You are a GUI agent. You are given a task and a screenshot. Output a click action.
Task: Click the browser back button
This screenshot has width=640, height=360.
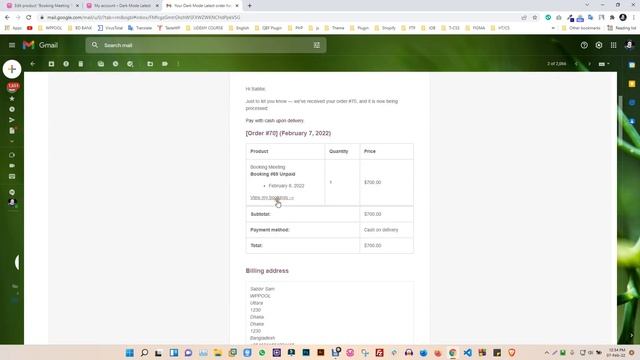tap(7, 18)
